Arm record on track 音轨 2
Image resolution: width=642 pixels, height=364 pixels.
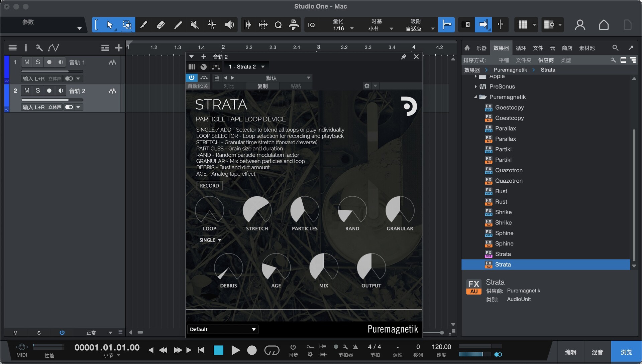49,91
